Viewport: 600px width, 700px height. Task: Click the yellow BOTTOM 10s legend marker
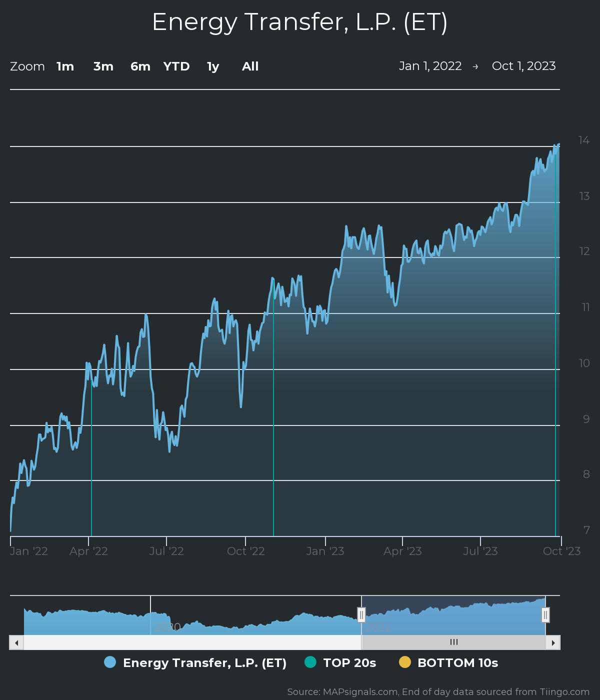click(405, 662)
